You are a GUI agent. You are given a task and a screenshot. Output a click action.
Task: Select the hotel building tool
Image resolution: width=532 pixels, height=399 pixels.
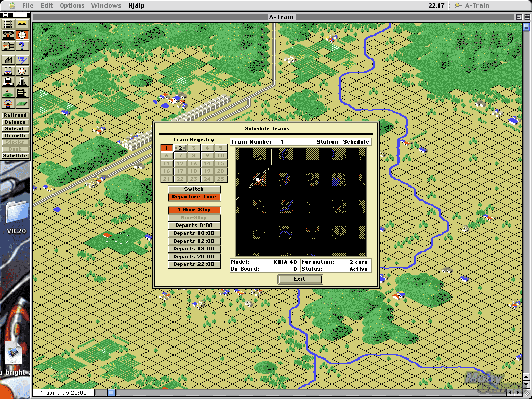(x=8, y=71)
